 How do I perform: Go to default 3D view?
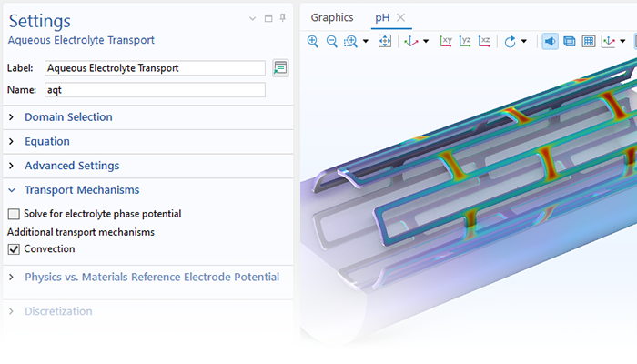(411, 41)
